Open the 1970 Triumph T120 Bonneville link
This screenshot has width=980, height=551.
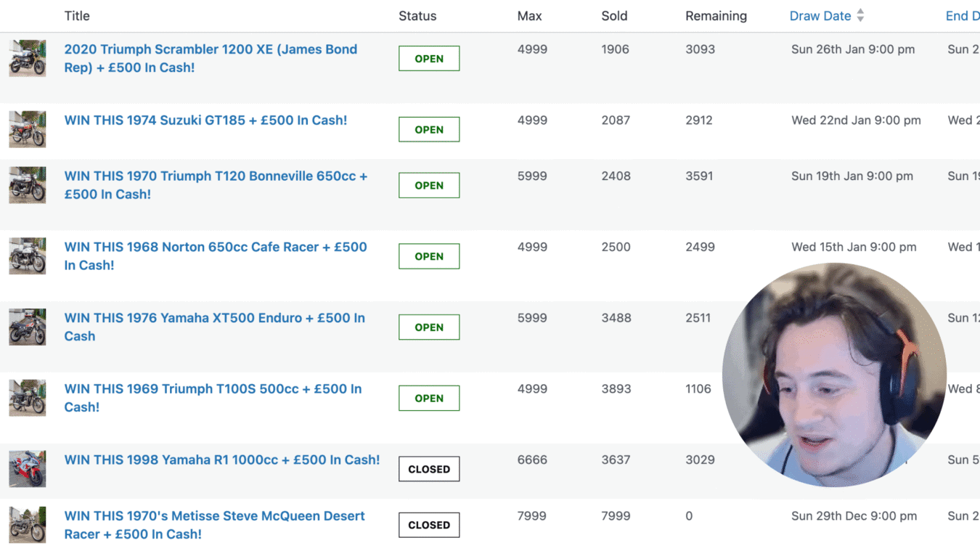point(216,176)
